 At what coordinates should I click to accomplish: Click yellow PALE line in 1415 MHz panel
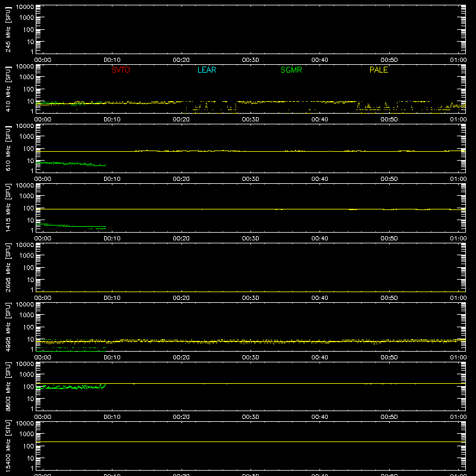250,209
